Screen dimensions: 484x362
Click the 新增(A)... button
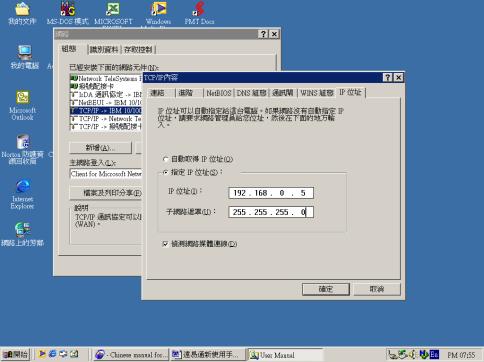point(100,148)
